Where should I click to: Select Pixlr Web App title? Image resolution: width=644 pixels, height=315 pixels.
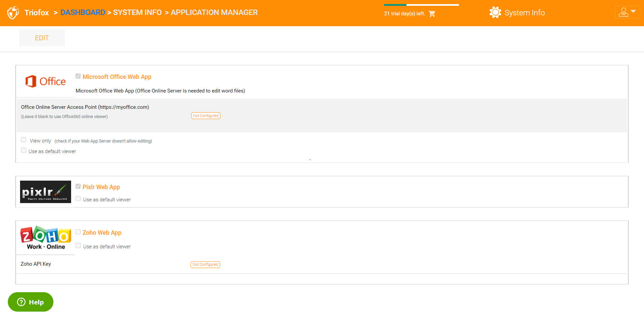[x=101, y=187]
